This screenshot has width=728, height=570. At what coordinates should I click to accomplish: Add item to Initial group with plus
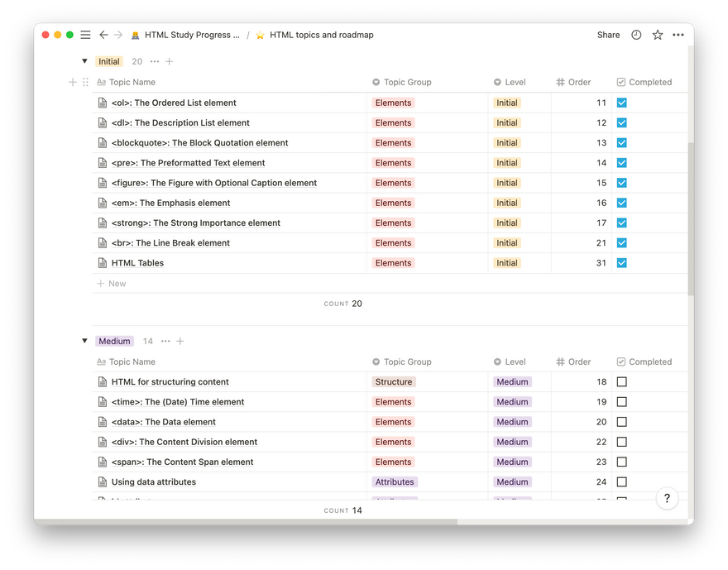click(170, 61)
